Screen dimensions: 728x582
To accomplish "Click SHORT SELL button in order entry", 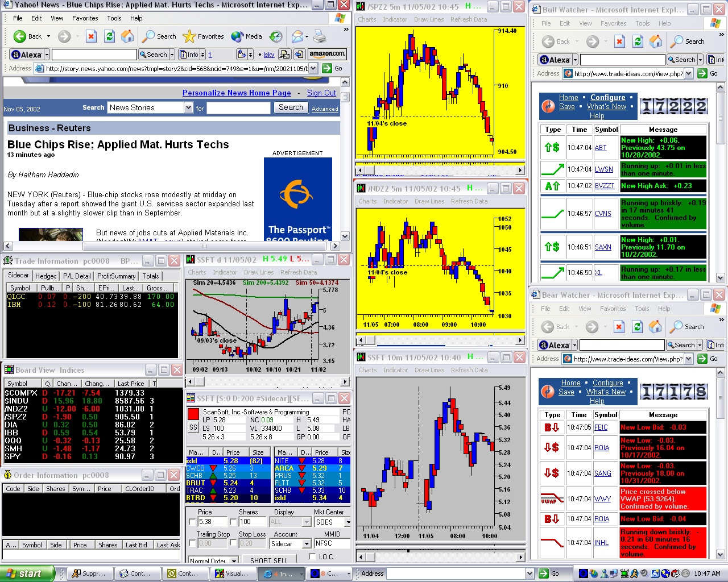I will pyautogui.click(x=268, y=561).
